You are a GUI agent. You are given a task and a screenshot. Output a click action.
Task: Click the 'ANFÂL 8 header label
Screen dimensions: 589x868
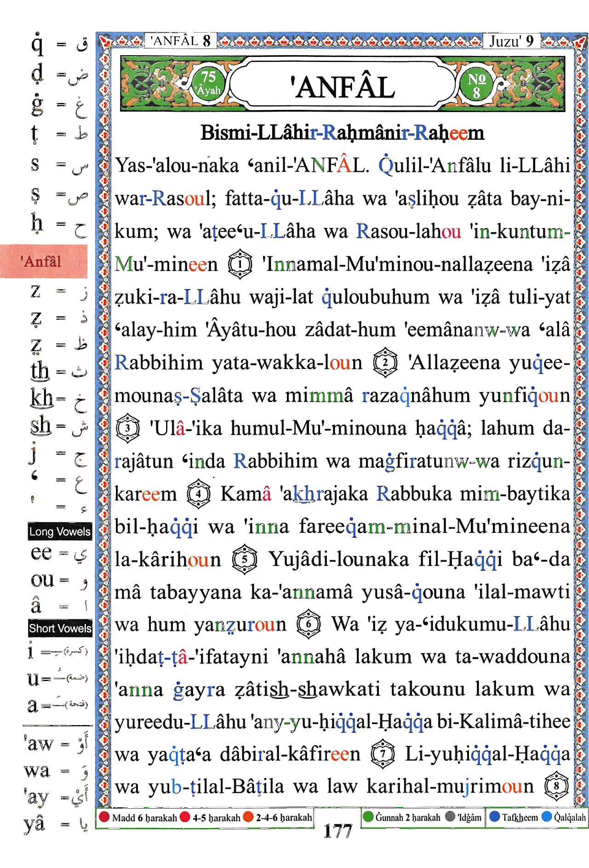[180, 40]
